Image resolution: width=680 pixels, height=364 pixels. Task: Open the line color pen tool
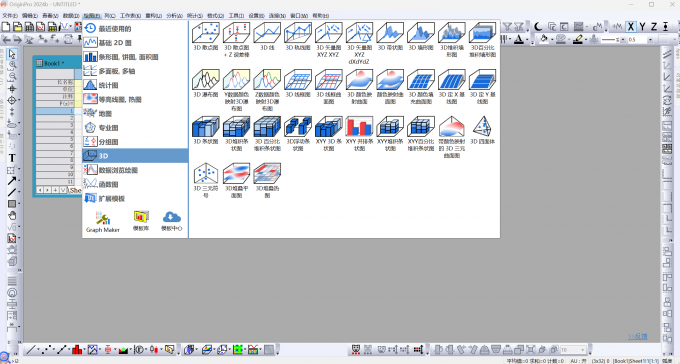(x=578, y=39)
